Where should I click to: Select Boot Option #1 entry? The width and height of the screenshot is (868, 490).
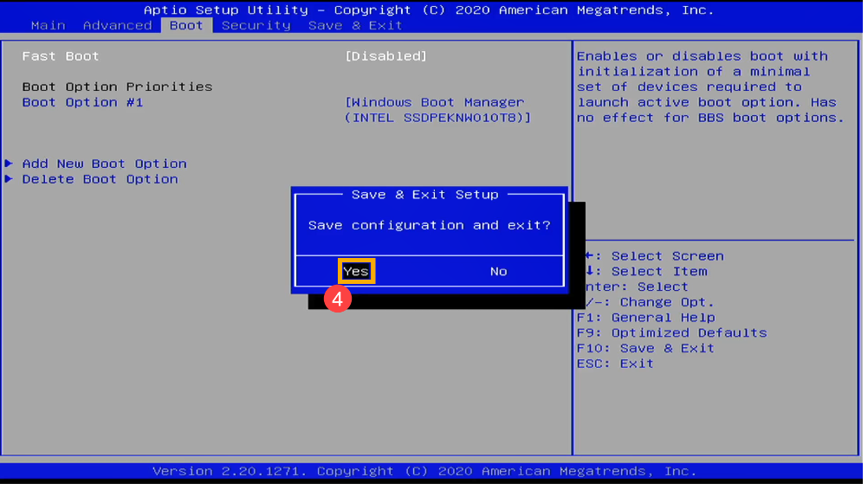pos(83,103)
